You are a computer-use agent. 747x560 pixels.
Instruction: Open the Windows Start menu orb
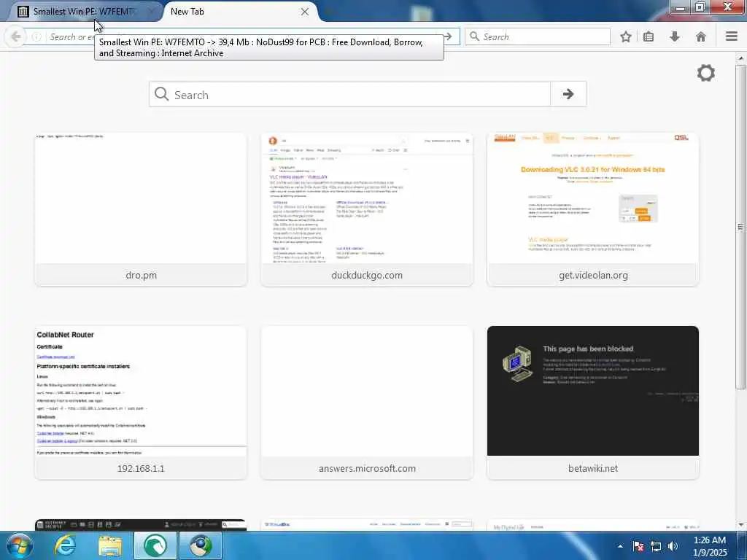click(x=20, y=545)
